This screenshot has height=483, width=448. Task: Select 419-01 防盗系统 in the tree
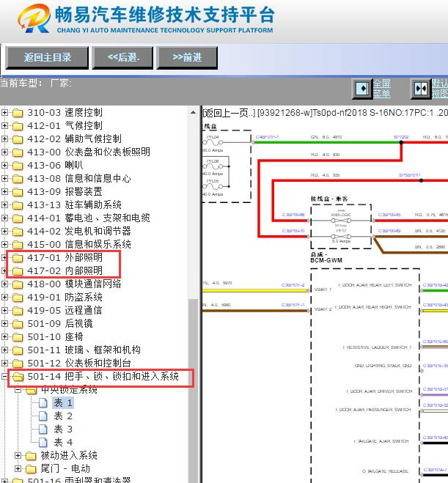(65, 298)
